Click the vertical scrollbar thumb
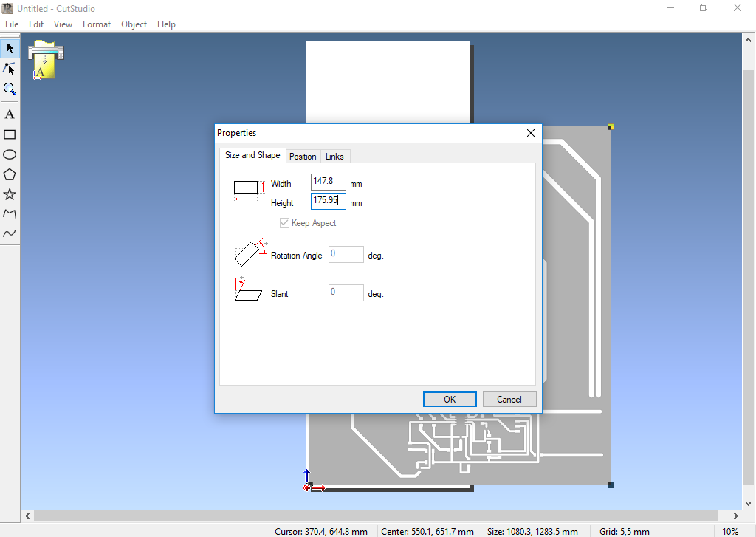The image size is (756, 537). 749,278
